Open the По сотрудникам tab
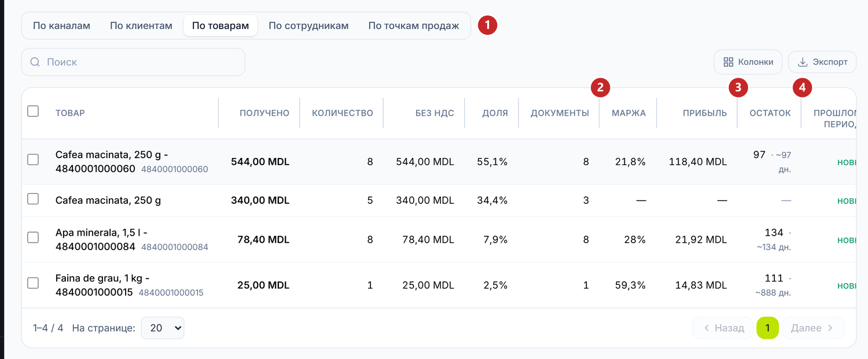The height and width of the screenshot is (359, 868). click(308, 25)
